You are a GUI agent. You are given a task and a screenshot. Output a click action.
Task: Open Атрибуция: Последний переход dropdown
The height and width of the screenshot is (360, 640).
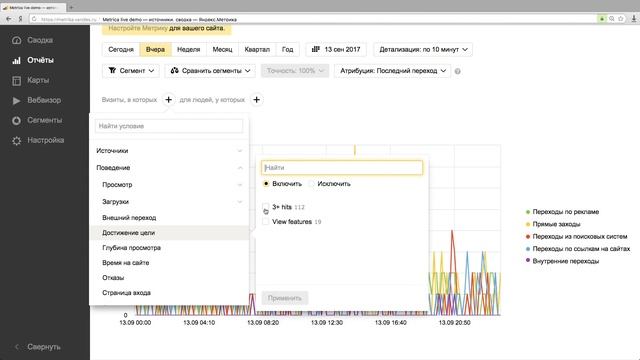(392, 71)
